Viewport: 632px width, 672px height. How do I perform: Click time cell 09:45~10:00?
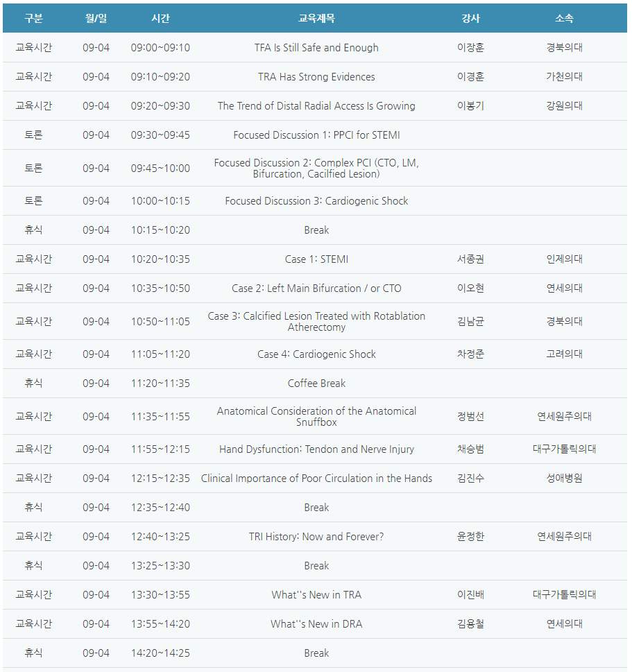tap(160, 169)
